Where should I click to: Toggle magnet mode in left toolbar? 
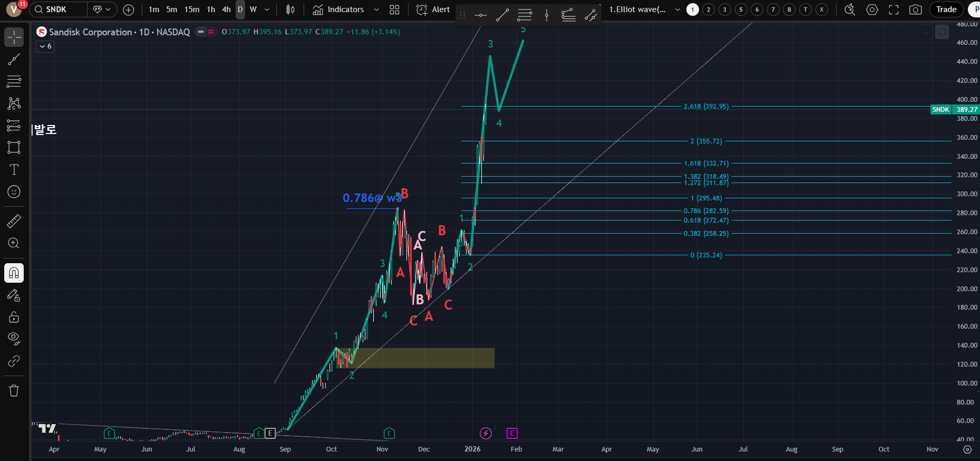click(14, 273)
